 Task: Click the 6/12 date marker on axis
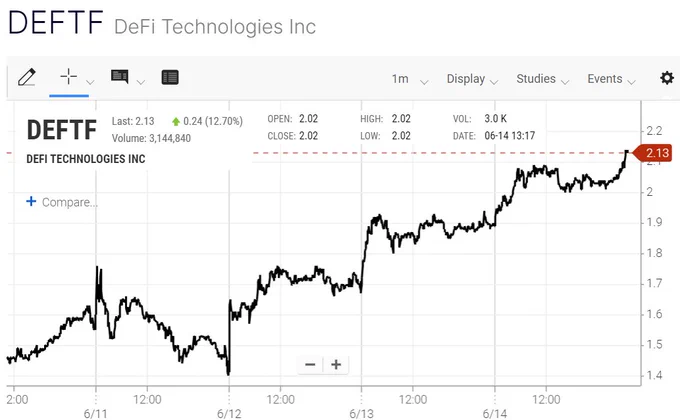(229, 413)
